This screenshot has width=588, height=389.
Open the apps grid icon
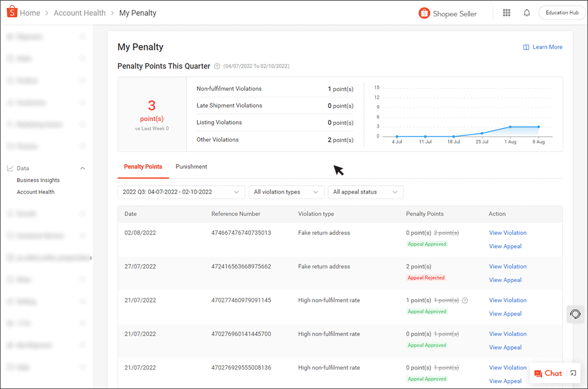507,13
